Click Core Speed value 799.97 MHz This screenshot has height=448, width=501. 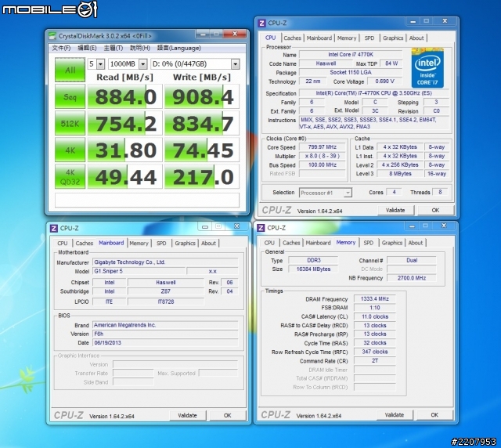(x=323, y=147)
